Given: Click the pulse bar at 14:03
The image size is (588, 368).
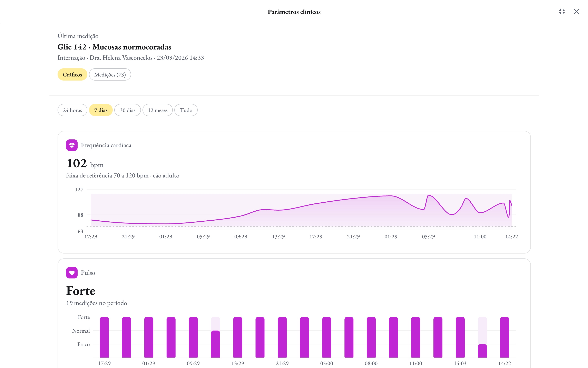Looking at the screenshot, I should coord(460,337).
